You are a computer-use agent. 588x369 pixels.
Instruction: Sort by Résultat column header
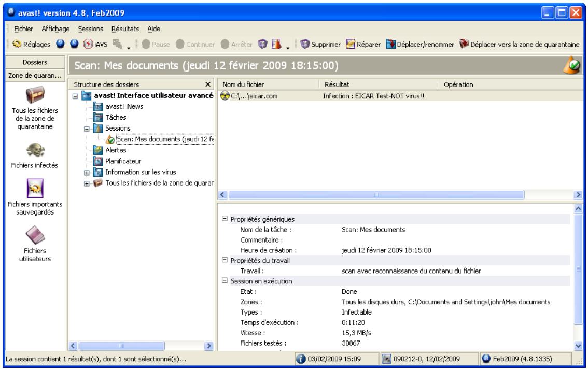pyautogui.click(x=379, y=84)
